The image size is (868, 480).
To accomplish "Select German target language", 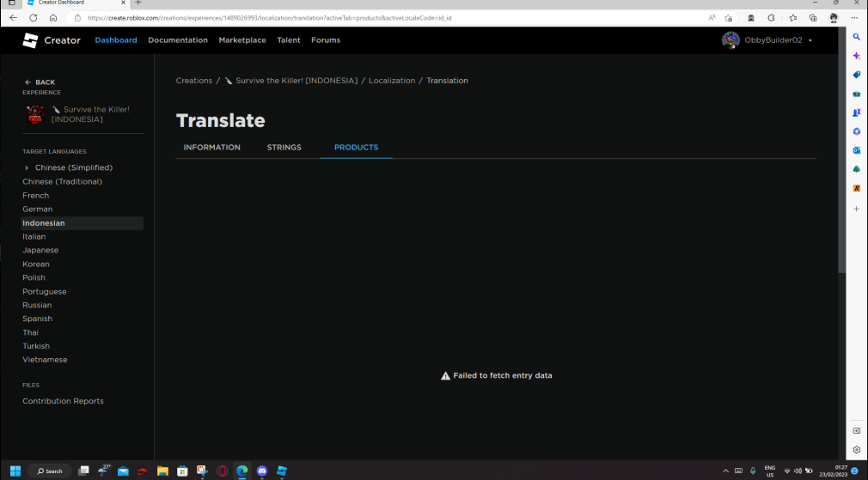I will pos(38,209).
